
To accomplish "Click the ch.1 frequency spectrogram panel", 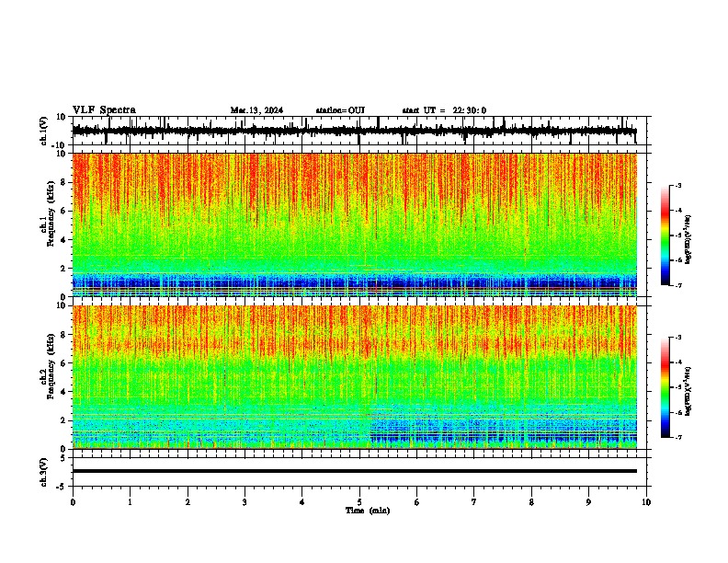I will 355,224.
